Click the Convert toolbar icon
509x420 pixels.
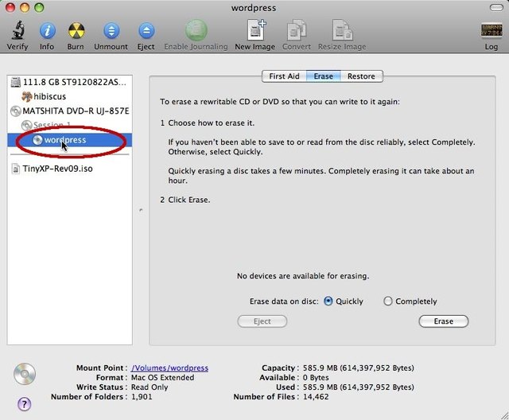tap(297, 30)
